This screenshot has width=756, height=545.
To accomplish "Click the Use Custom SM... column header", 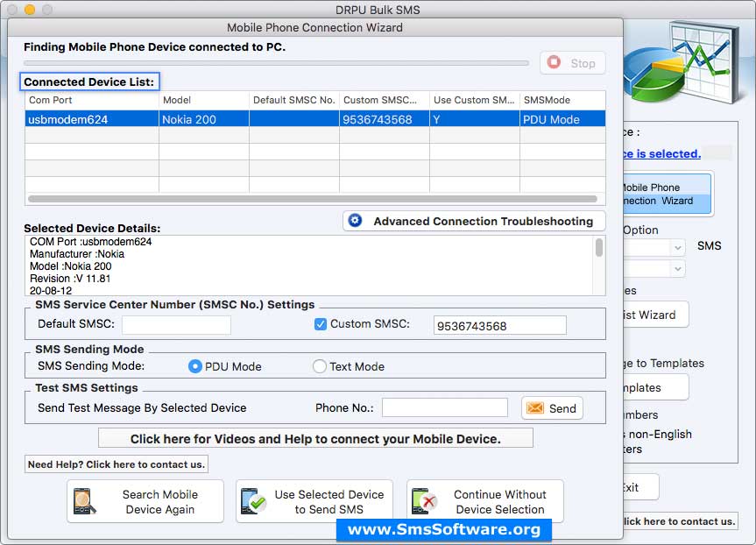I will click(475, 100).
